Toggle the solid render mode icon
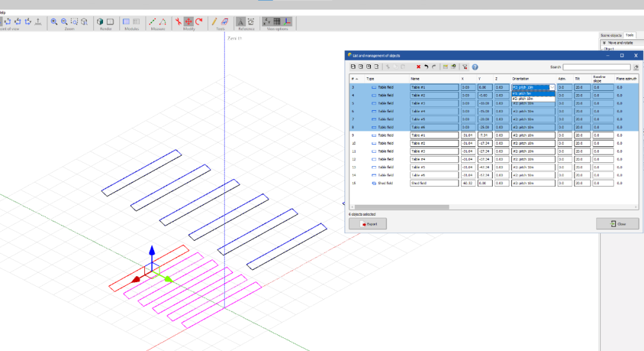The height and width of the screenshot is (351, 644). (100, 21)
